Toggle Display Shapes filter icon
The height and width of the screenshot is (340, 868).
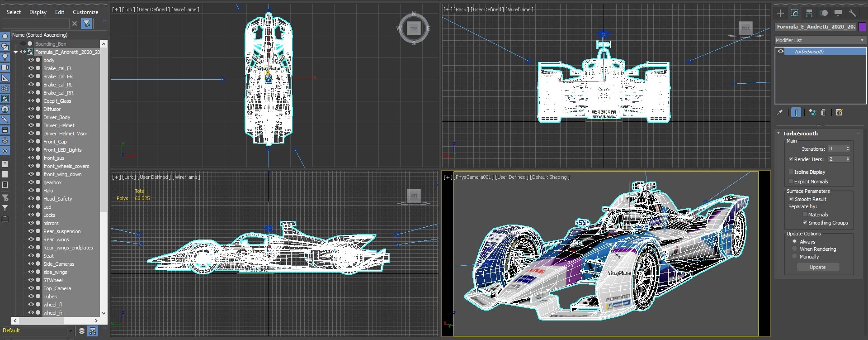(x=5, y=47)
